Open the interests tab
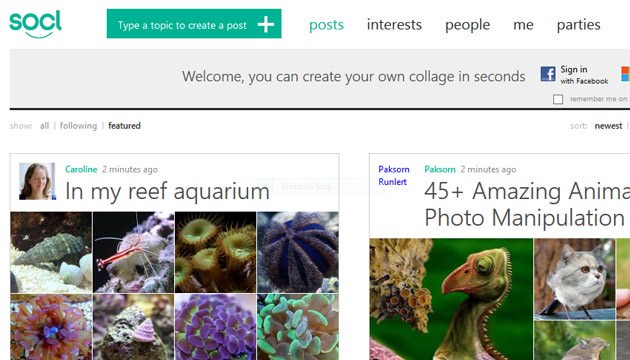Image resolution: width=630 pixels, height=360 pixels. pos(394,25)
